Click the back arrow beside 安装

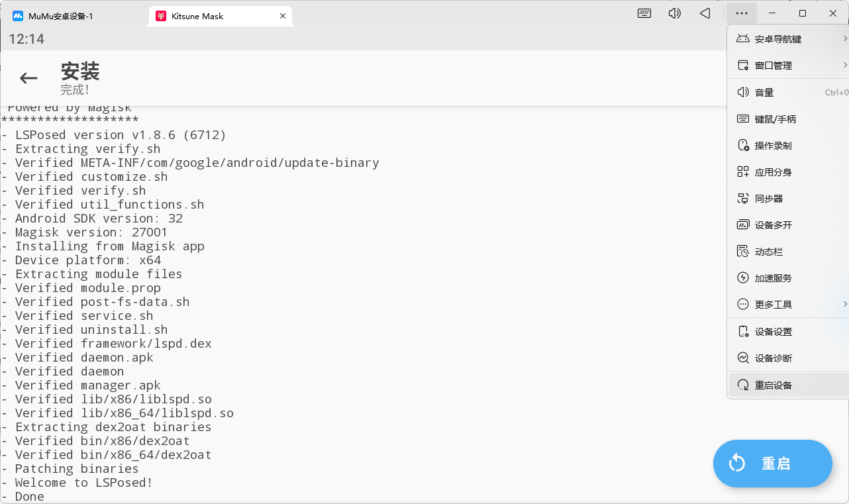[28, 78]
